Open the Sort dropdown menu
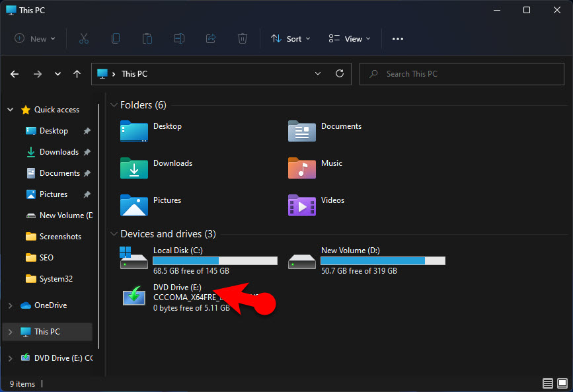Viewport: 573px width, 392px height. 291,39
